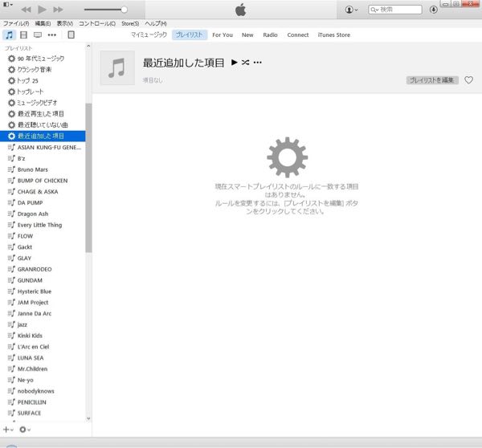This screenshot has height=448, width=482.
Task: Switch to Connect tab
Action: click(298, 35)
